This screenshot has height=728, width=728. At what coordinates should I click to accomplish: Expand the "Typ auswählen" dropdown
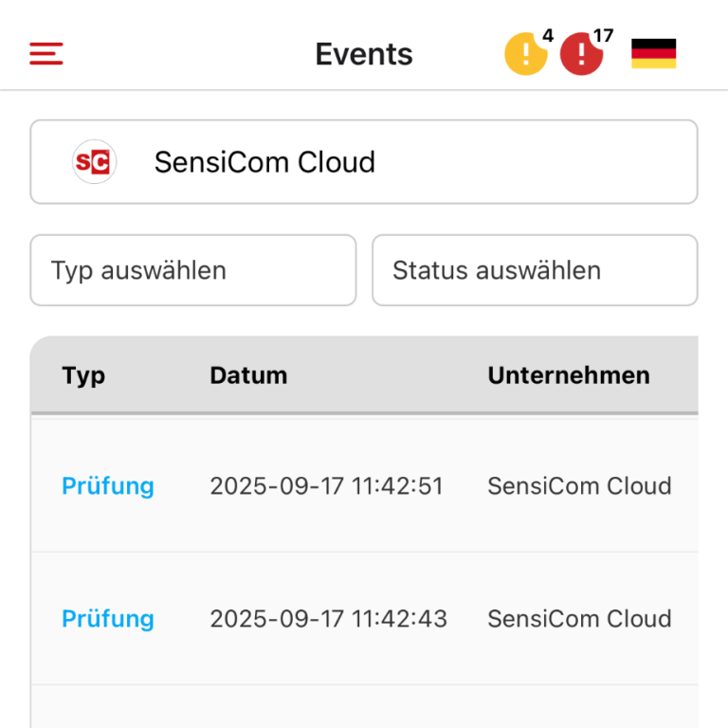pyautogui.click(x=193, y=270)
